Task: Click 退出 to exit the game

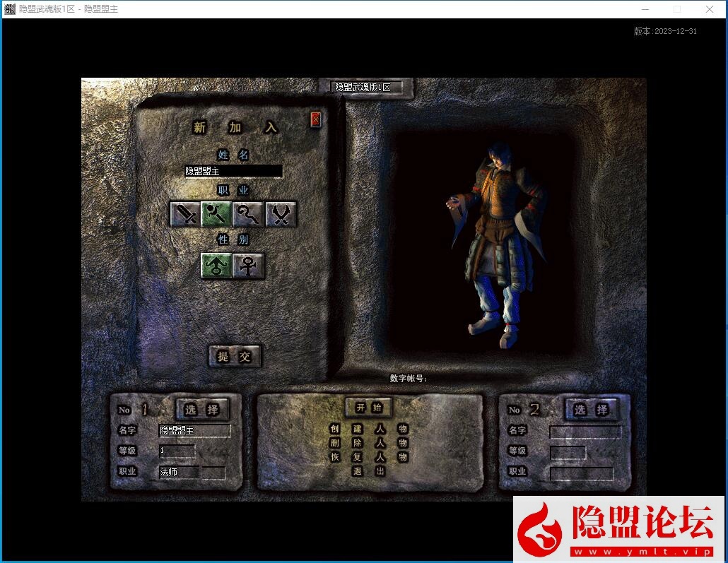Action: point(368,471)
